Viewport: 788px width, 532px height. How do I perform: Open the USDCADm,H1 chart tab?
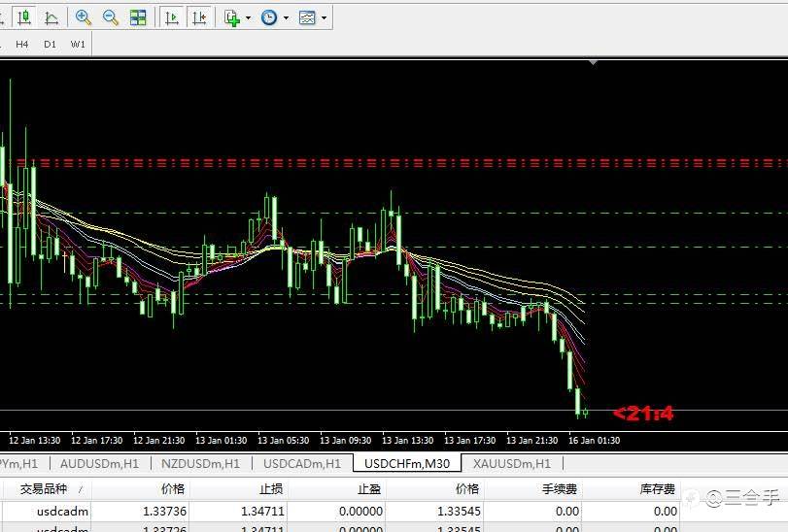point(302,464)
